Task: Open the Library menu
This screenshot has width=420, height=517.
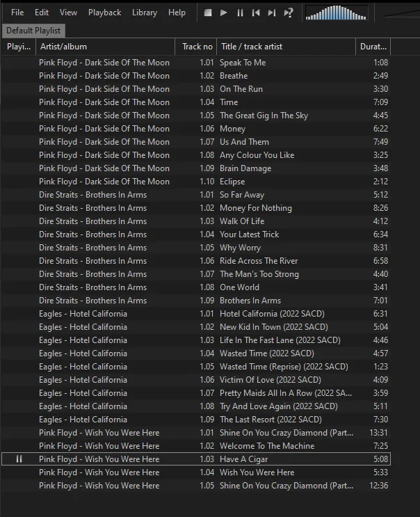Action: (x=144, y=13)
